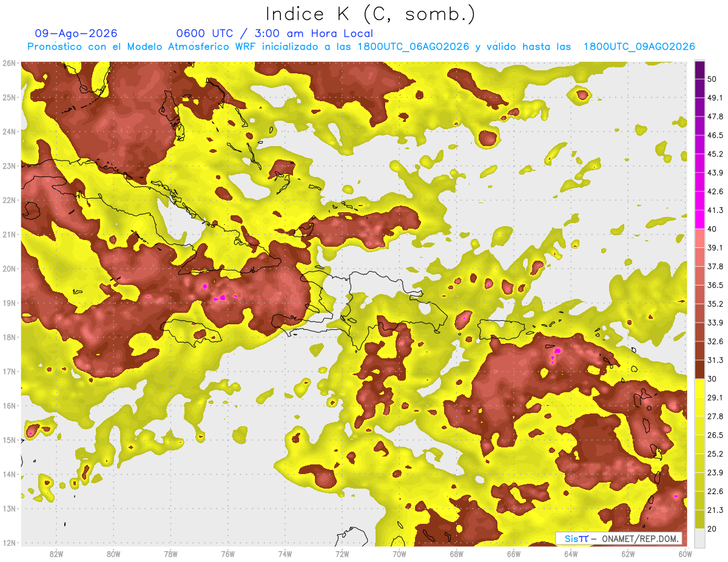
Task: Select the 24N latitude axis label
Action: click(9, 132)
